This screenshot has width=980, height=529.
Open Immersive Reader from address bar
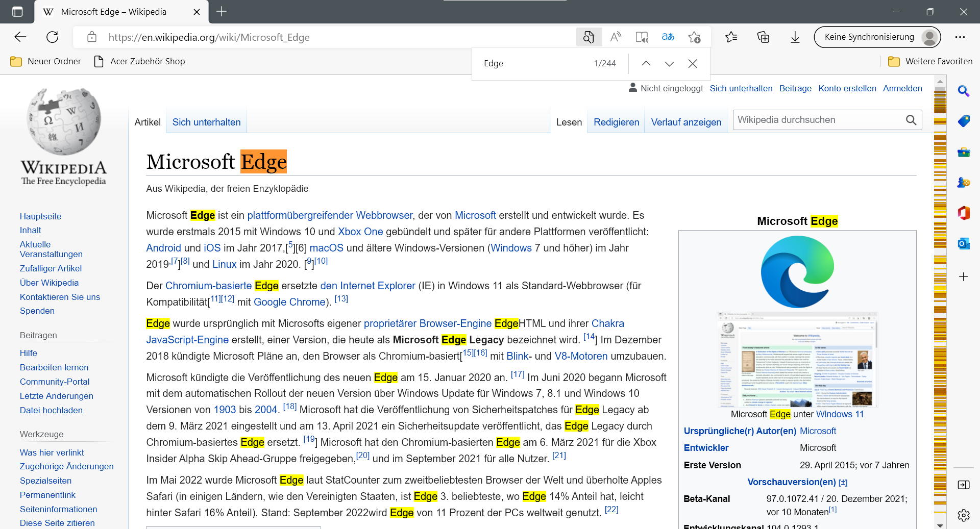point(642,37)
